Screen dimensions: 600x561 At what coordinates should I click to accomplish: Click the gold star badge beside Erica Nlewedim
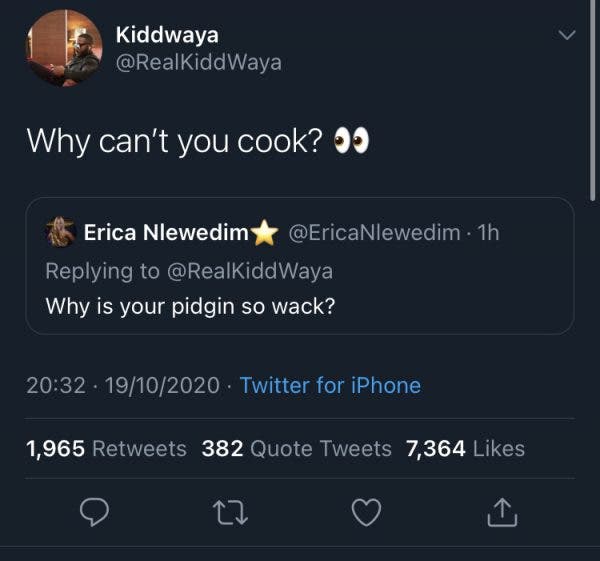pos(264,233)
